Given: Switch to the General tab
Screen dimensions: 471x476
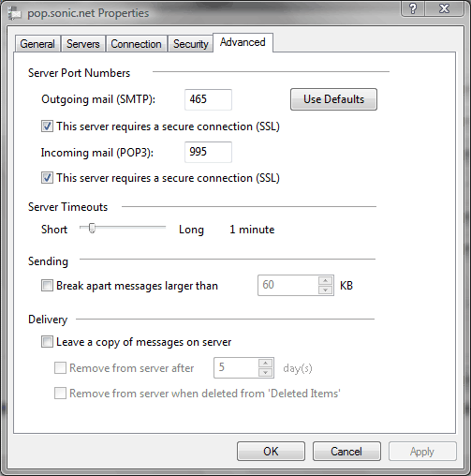Looking at the screenshot, I should coord(37,44).
